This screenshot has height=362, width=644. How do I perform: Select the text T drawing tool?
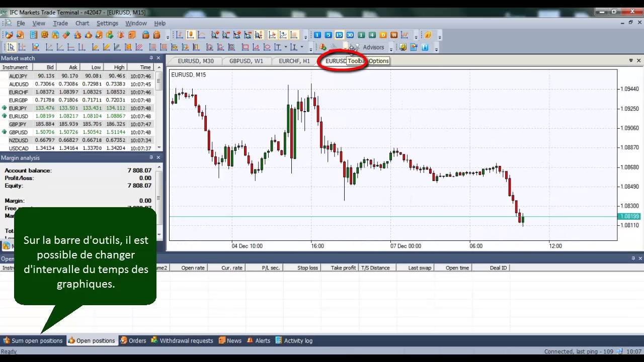[x=278, y=47]
